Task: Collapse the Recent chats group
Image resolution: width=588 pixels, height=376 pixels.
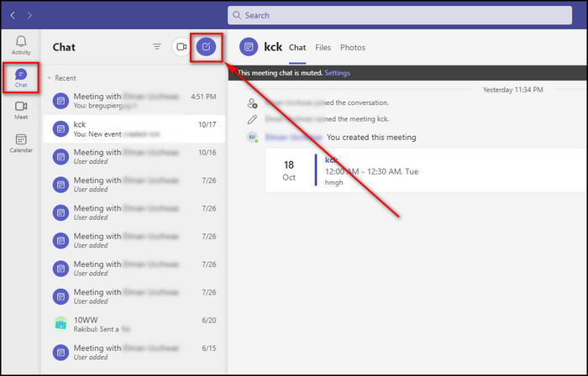Action: pos(49,78)
